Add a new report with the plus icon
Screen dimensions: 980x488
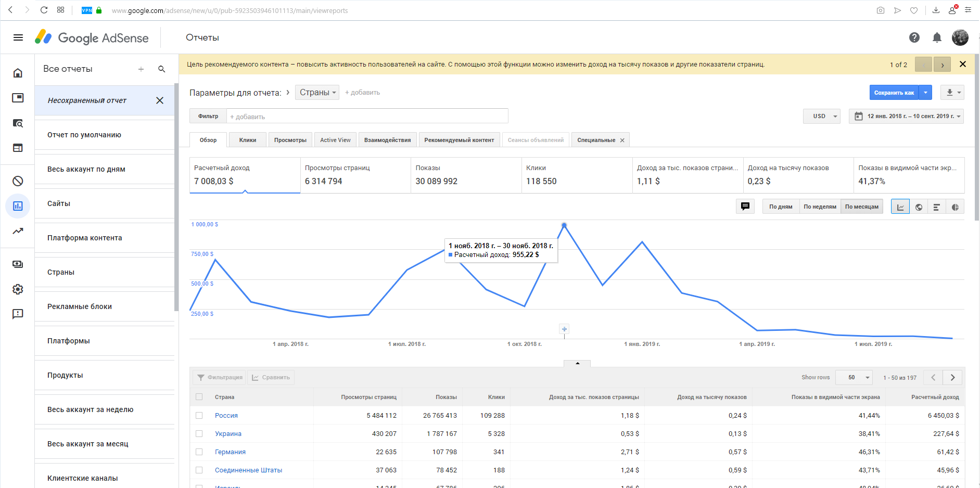point(141,69)
